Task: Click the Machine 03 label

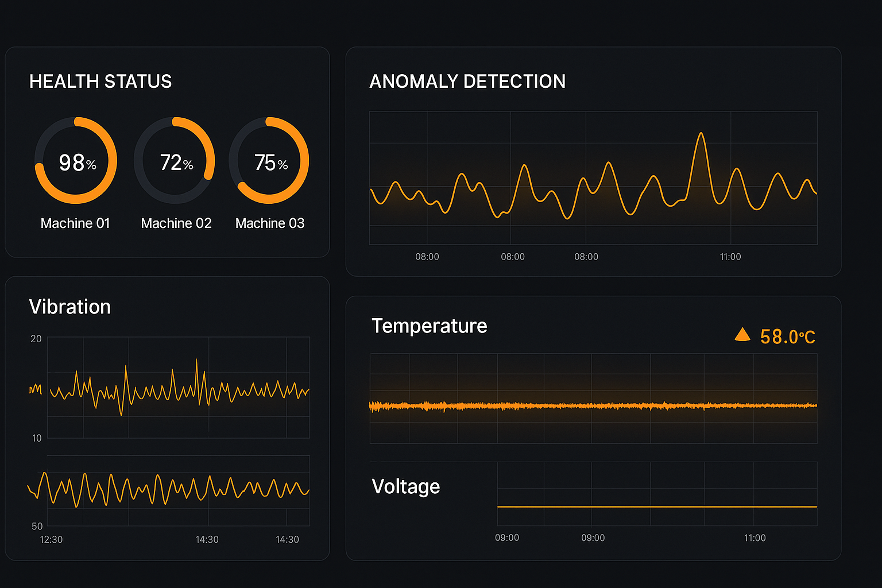Action: (270, 223)
